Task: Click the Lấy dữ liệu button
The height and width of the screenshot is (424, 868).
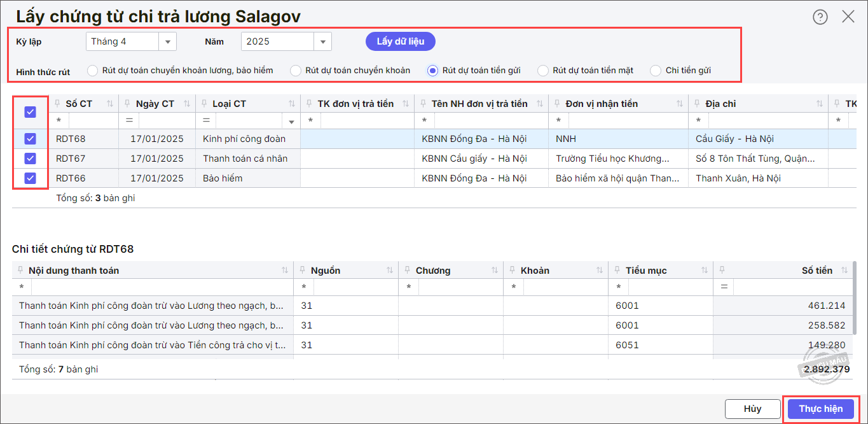Action: [x=400, y=42]
